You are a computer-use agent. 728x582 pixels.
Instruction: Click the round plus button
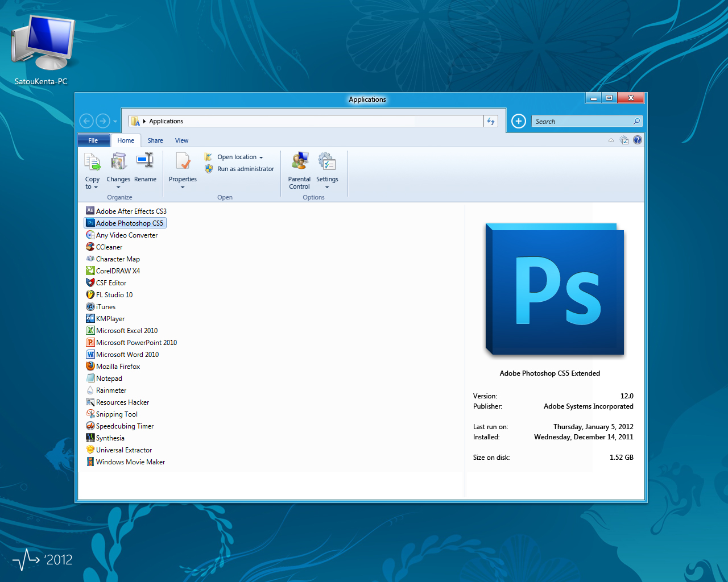(519, 121)
